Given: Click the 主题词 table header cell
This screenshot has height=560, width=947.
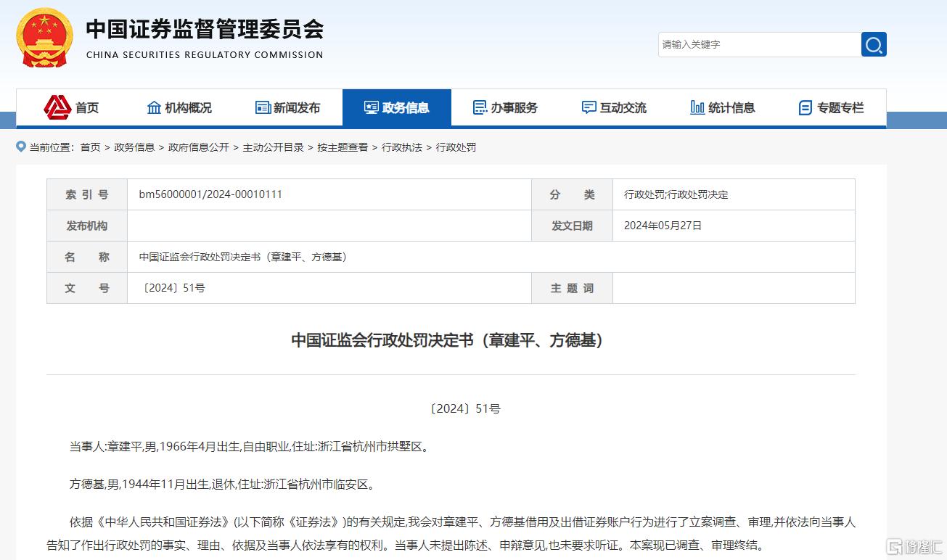Looking at the screenshot, I should click(572, 288).
